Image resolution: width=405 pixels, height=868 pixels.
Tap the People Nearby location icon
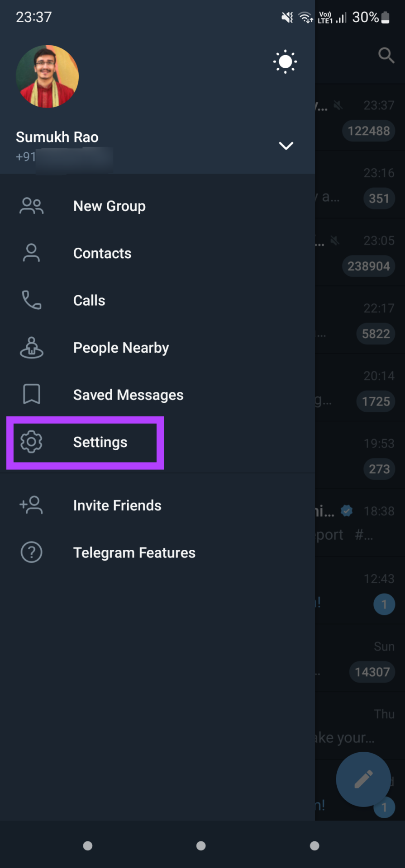[31, 348]
